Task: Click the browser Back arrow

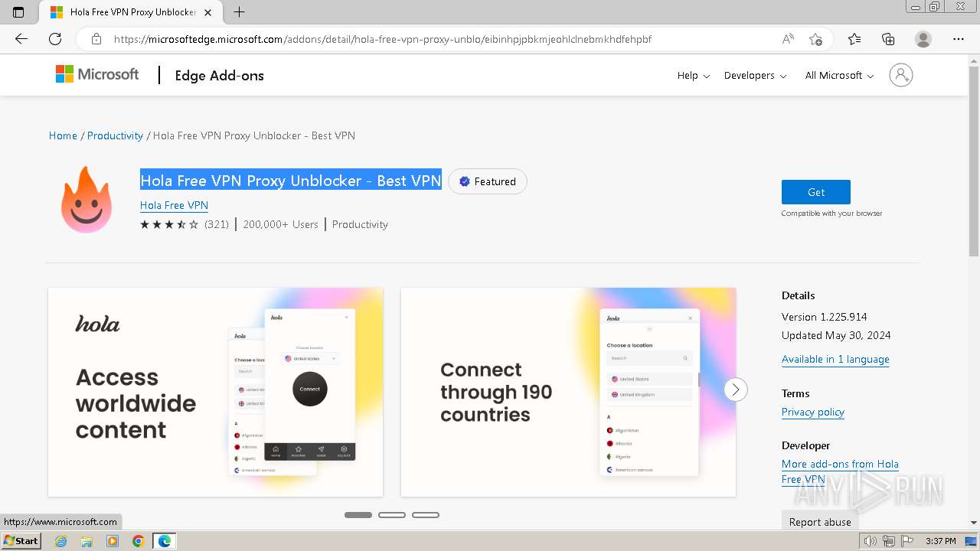Action: tap(21, 39)
